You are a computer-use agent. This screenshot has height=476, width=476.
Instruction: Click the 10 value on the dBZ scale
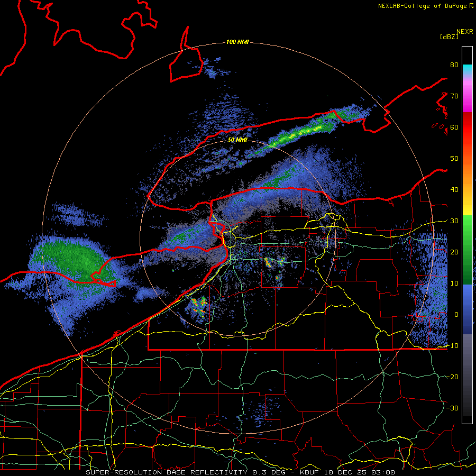[x=454, y=283]
